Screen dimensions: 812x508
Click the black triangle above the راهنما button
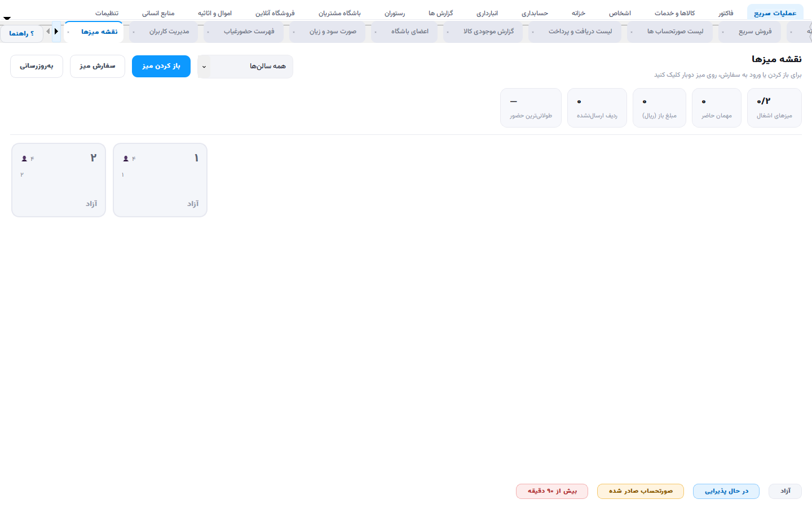(x=7, y=18)
